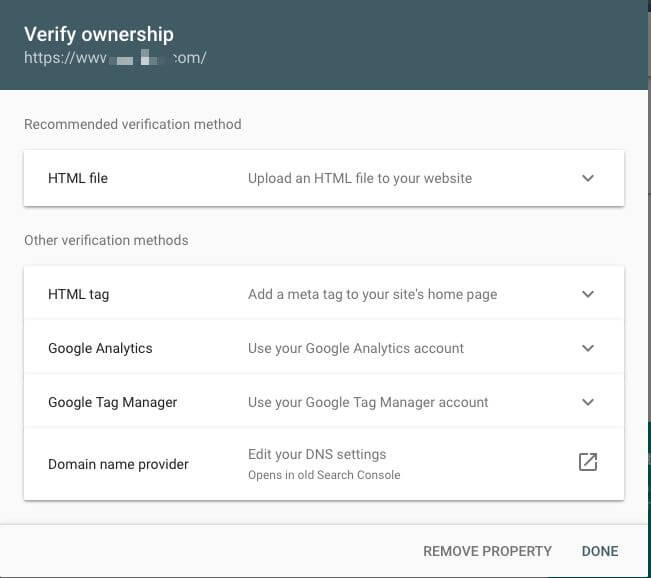
Task: Select the Domain name provider label
Action: pyautogui.click(x=118, y=464)
